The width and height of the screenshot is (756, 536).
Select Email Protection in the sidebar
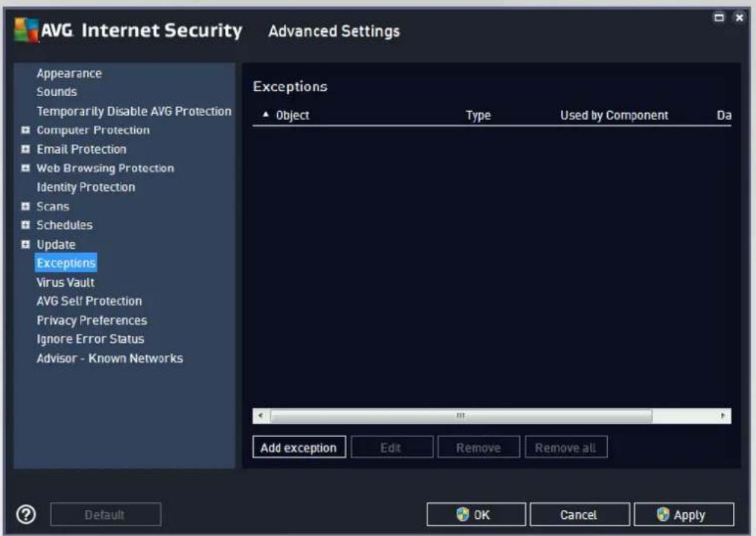[81, 149]
